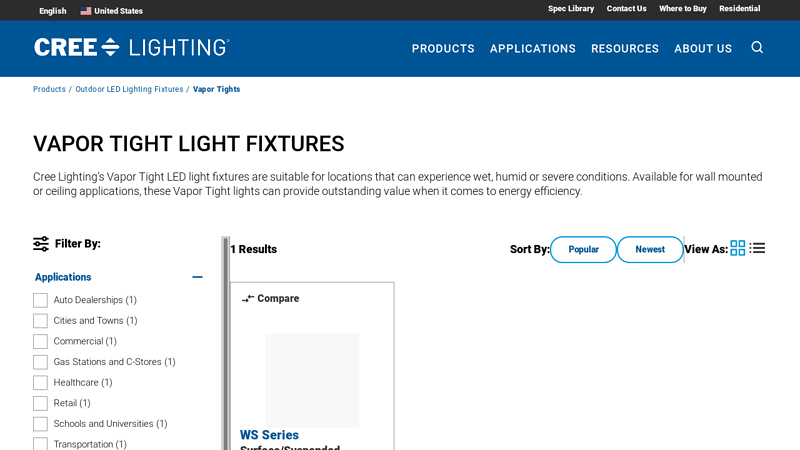Sort results by Newest
The image size is (800, 450).
650,249
